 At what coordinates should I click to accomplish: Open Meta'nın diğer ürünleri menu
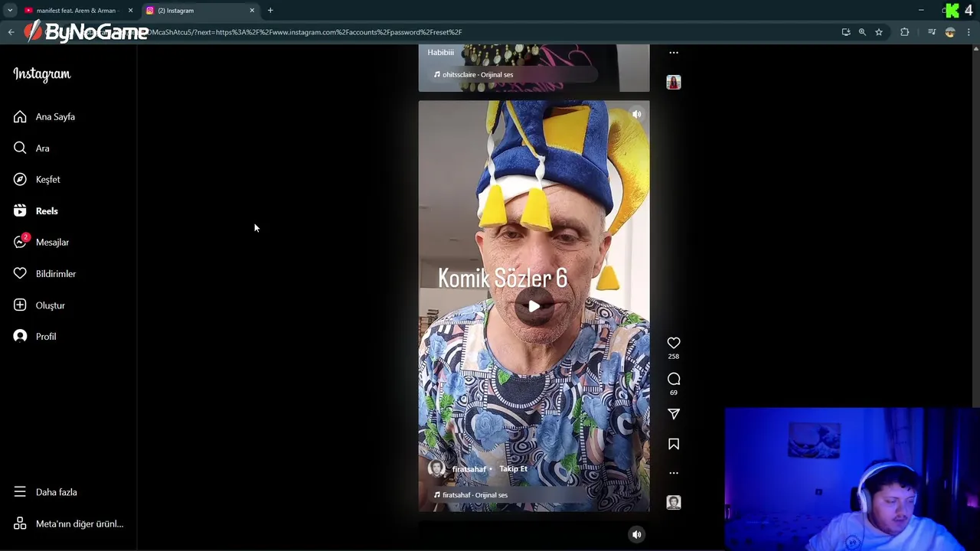68,523
